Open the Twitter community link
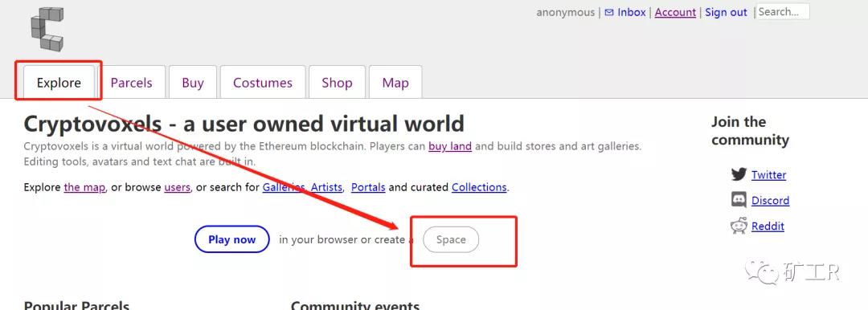This screenshot has width=868, height=310. point(768,175)
